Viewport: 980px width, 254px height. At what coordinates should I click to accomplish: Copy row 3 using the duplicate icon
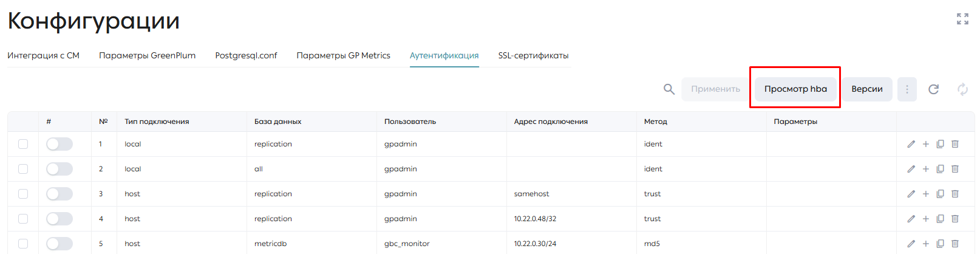coord(940,194)
